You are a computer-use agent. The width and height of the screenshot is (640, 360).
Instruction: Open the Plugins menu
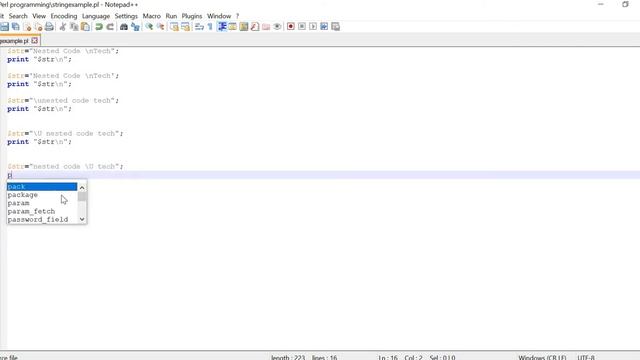pyautogui.click(x=191, y=16)
